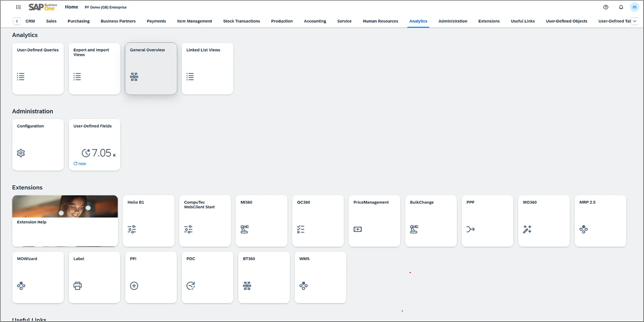Click the BulkChange robot arm icon
Screen dimensions: 644x322
(x=414, y=229)
